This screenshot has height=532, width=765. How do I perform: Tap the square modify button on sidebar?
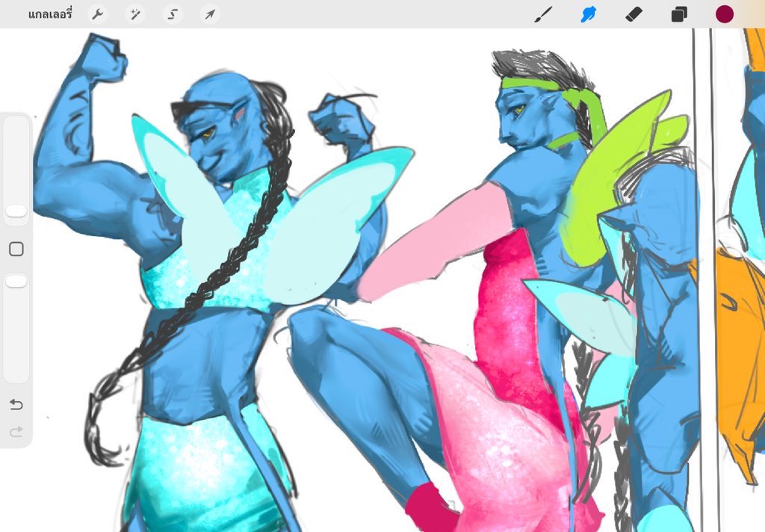pyautogui.click(x=16, y=249)
